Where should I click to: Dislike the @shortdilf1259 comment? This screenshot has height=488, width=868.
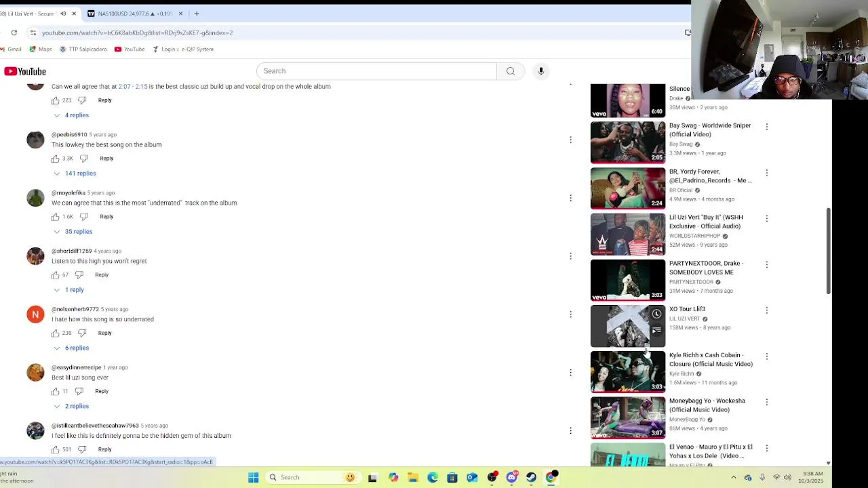79,275
